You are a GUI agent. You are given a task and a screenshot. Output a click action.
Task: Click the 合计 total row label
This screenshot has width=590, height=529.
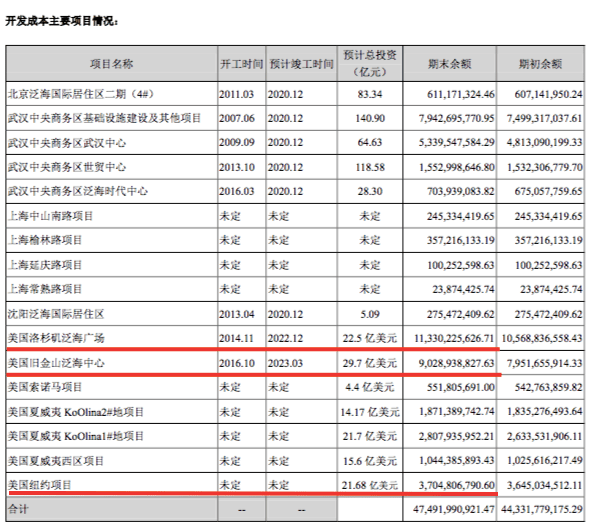tap(18, 509)
